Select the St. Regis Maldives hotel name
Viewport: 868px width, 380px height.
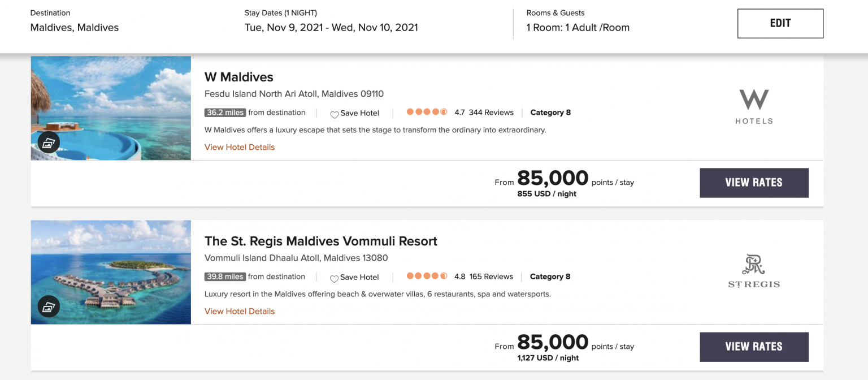[x=320, y=241]
